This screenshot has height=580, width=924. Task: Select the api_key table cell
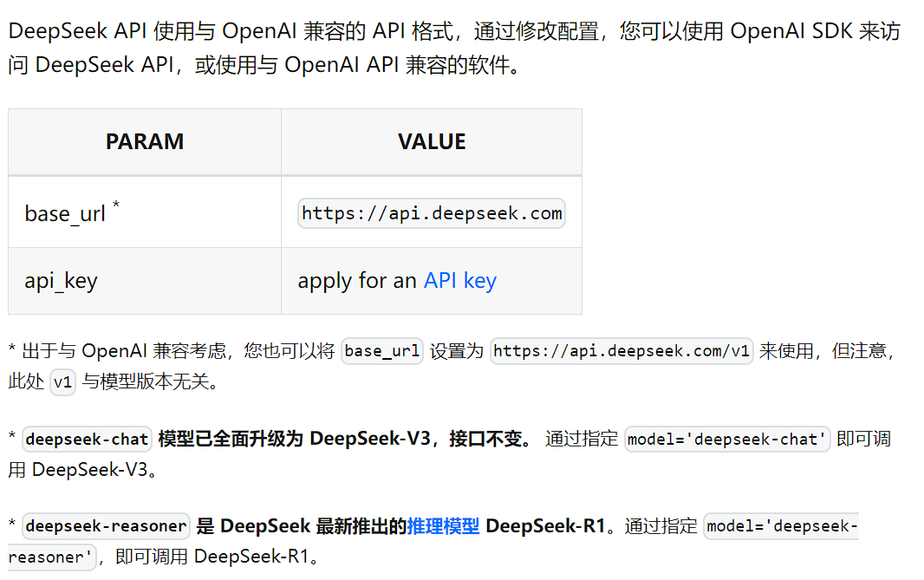(x=145, y=281)
